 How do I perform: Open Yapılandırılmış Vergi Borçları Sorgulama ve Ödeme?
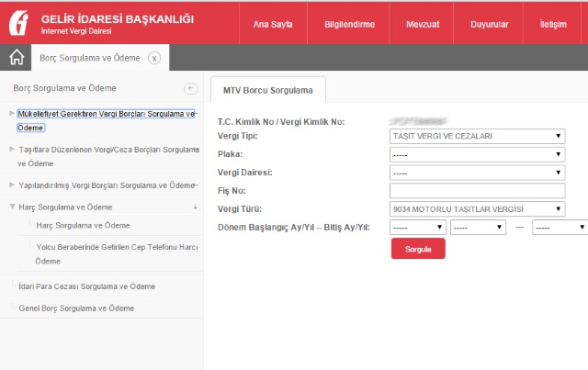click(x=107, y=185)
